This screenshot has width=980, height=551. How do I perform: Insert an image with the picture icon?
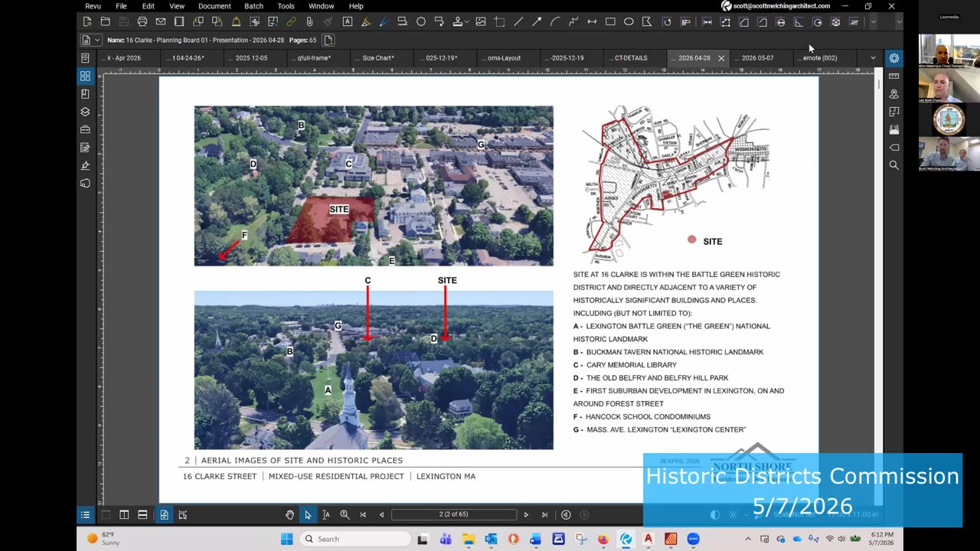click(481, 21)
